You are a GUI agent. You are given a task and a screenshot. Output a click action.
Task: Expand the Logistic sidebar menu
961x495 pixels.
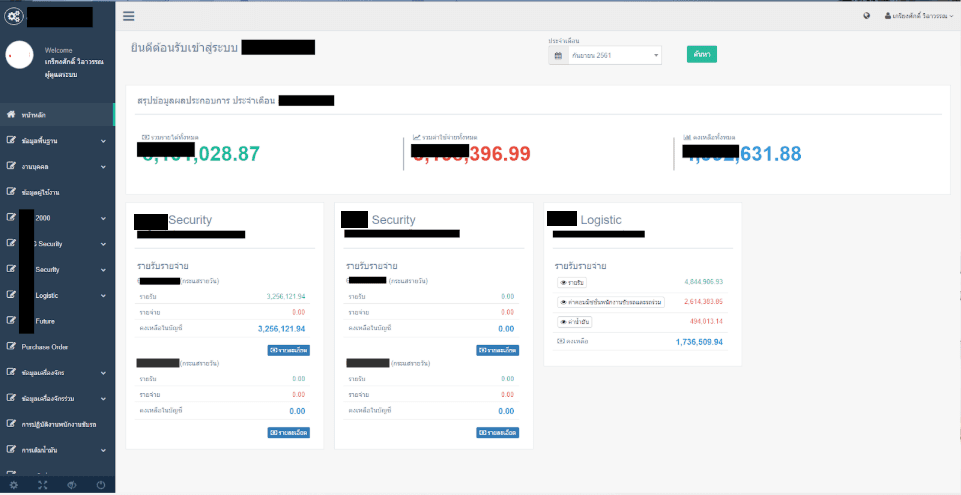[57, 295]
